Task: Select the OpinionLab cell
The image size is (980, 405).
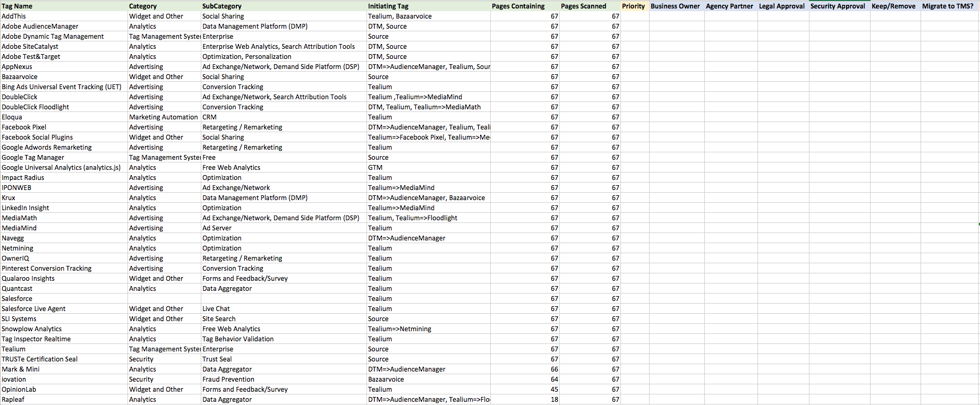Action: [64, 389]
